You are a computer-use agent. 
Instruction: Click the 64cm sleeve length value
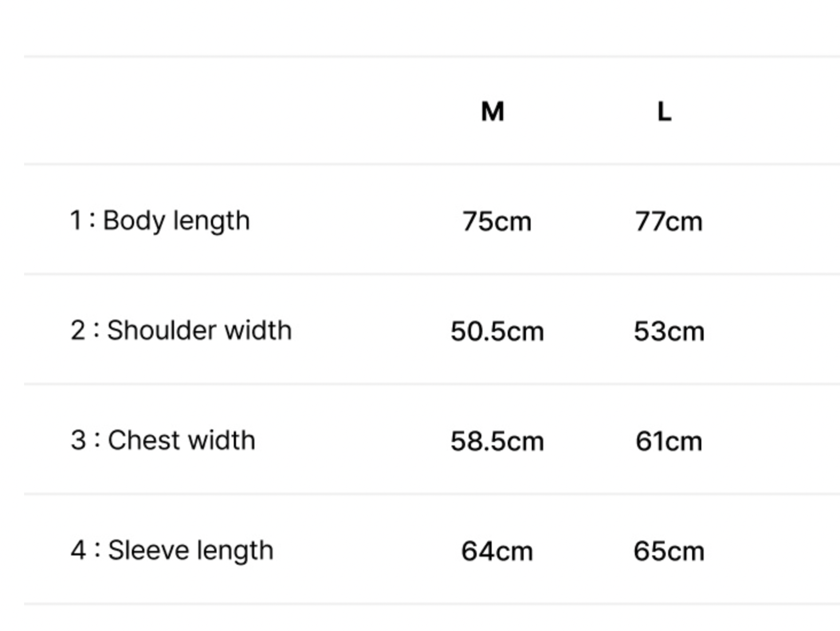point(497,551)
